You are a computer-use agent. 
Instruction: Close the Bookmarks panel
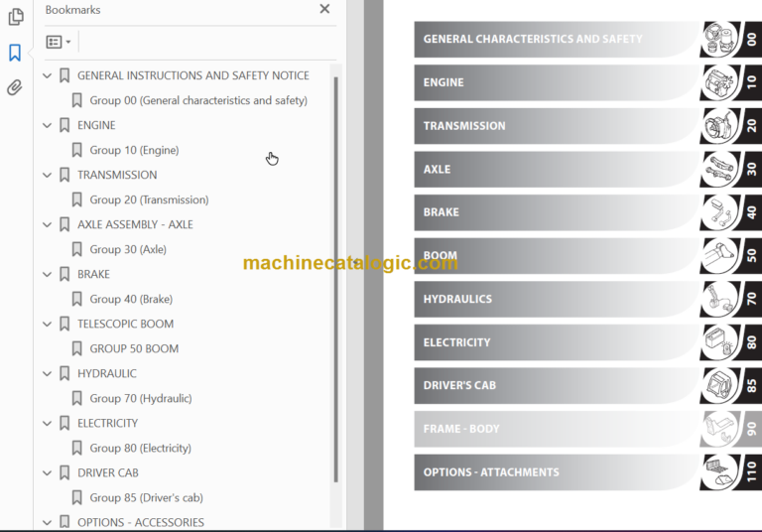tap(324, 9)
